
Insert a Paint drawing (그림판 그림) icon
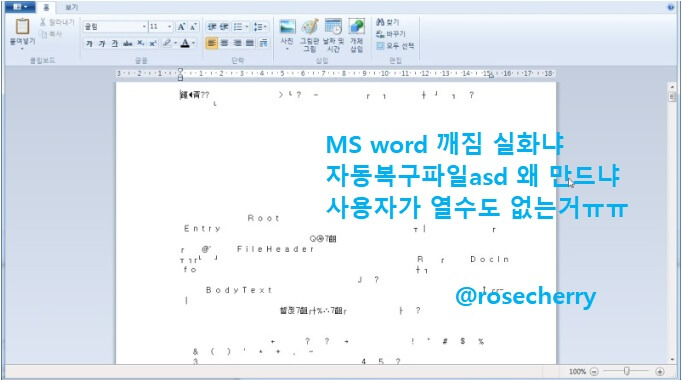310,27
